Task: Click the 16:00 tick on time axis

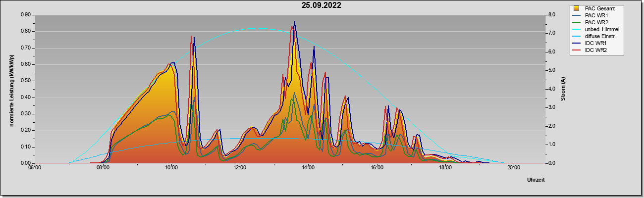Action: (376, 167)
